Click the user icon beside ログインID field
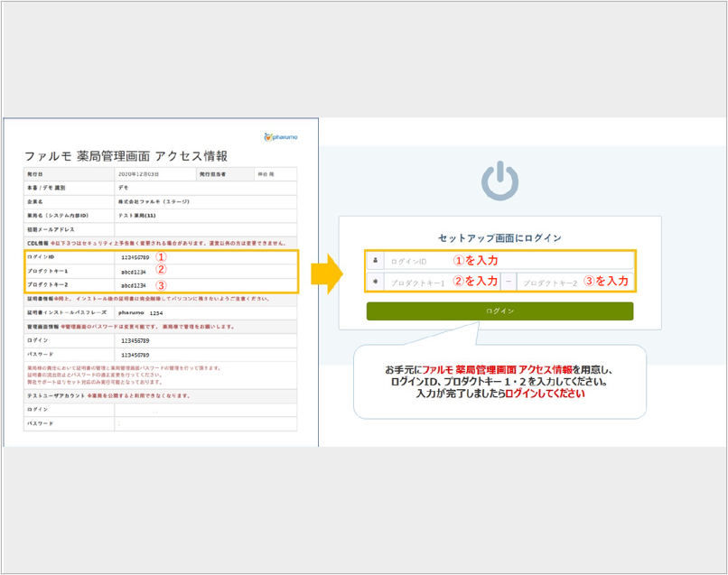The image size is (728, 575). tap(375, 260)
